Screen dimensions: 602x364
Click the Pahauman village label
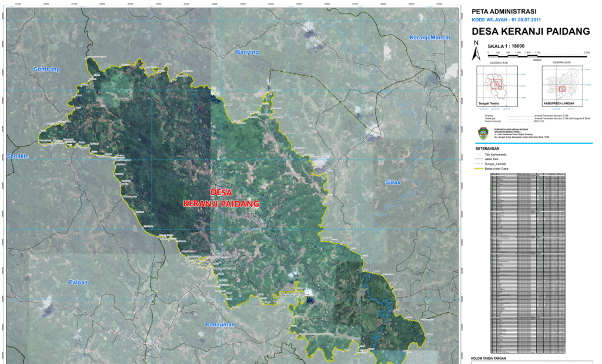220,325
